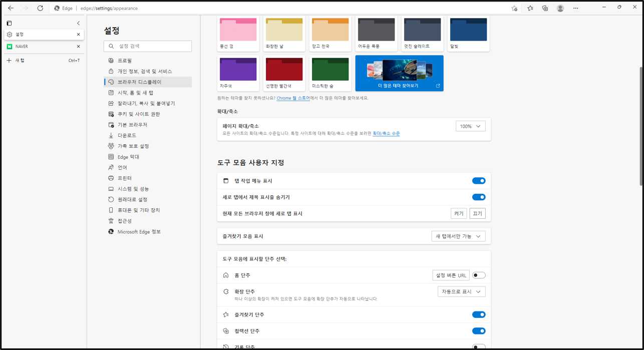Open tab actions menu icon
This screenshot has height=350, width=644.
(x=9, y=23)
